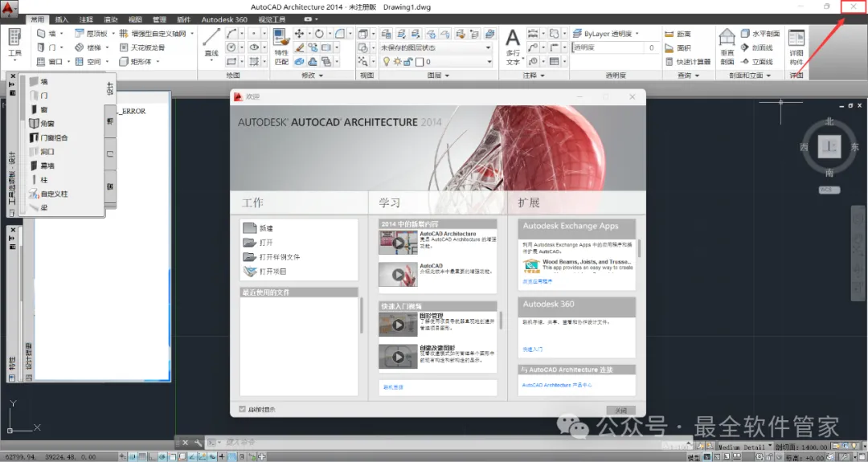Click the AutoCAD application menu logo

point(8,8)
